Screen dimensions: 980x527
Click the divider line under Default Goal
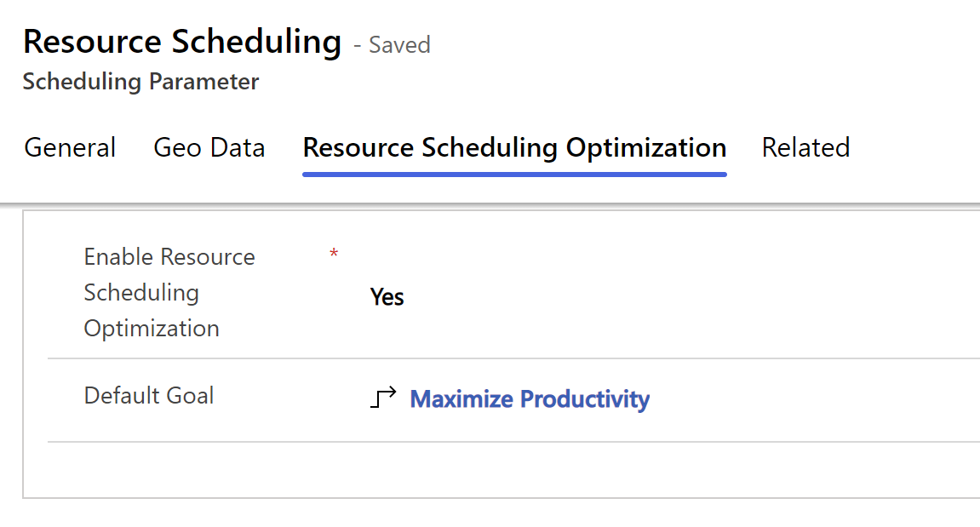click(511, 441)
